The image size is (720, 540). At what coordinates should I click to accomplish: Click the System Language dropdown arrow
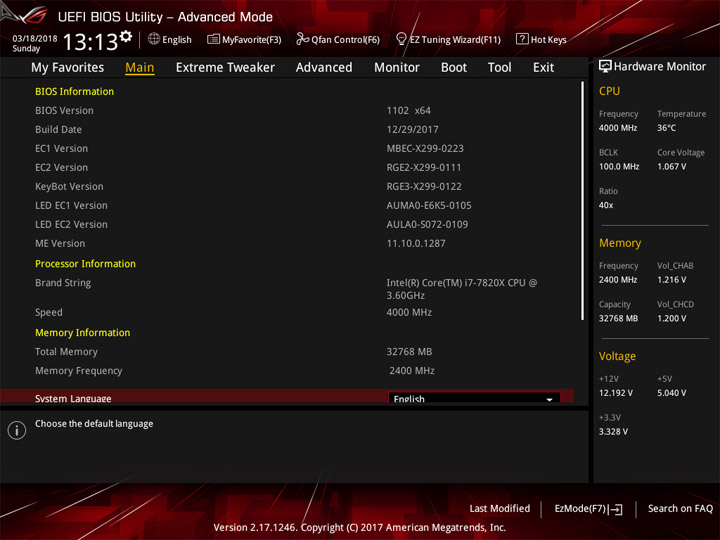tap(549, 399)
